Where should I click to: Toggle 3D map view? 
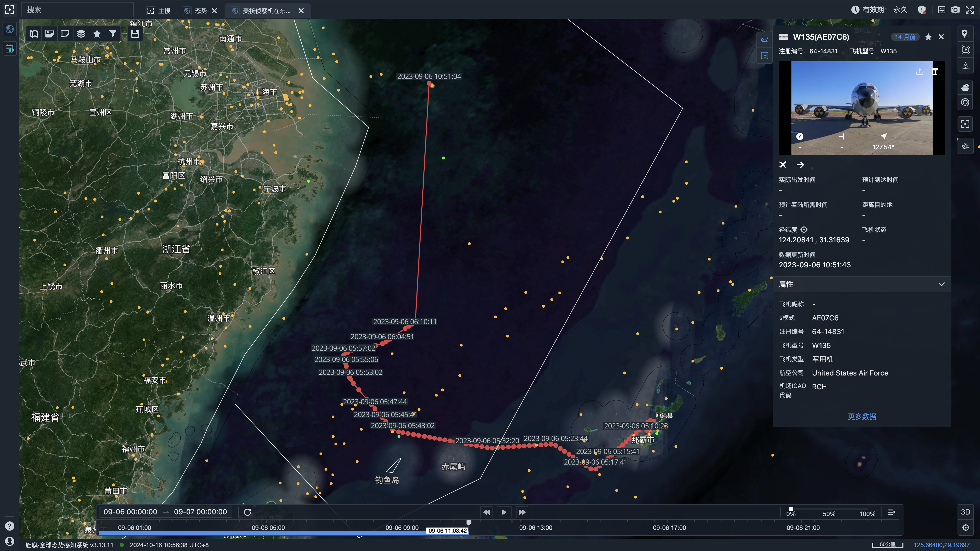click(965, 512)
